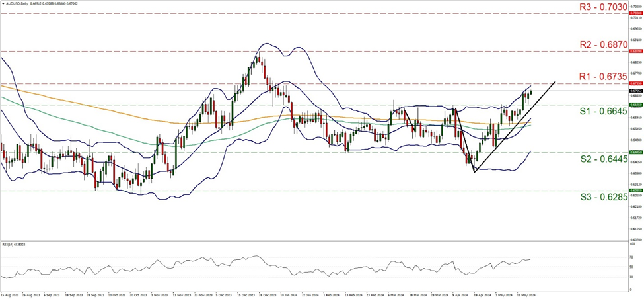Click the RSI(14) indicator label
The image size is (644, 299).
[x=15, y=244]
